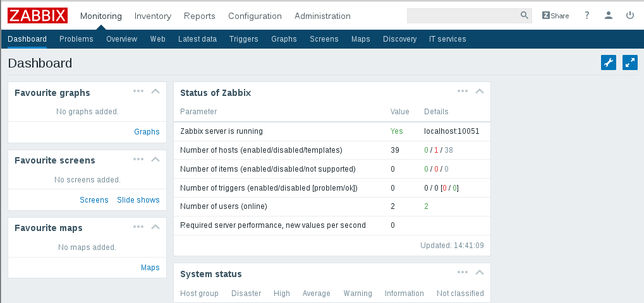Click 'Required server performance' row text
Screen dimensions: 644x303
273,225
